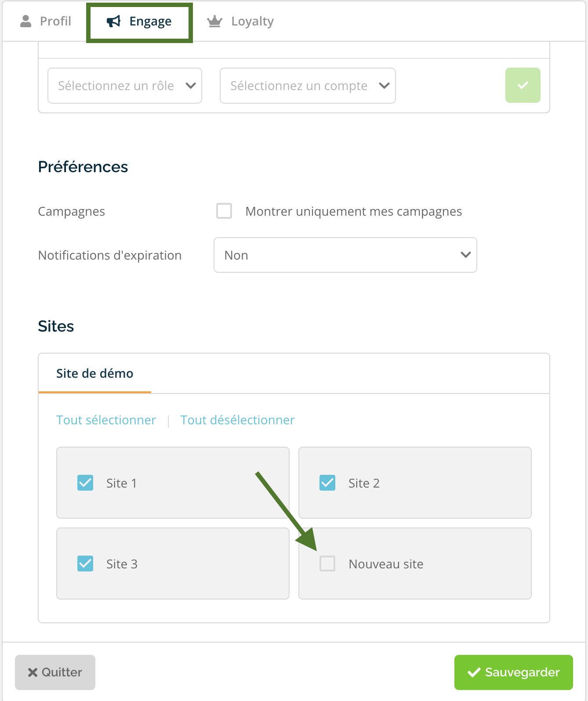Screen dimensions: 588x701
Task: Click the Tout sélectionner link
Action: click(106, 420)
